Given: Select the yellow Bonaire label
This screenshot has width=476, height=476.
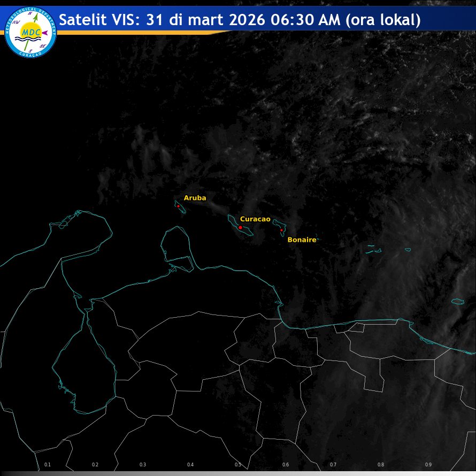Looking at the screenshot, I should (302, 240).
